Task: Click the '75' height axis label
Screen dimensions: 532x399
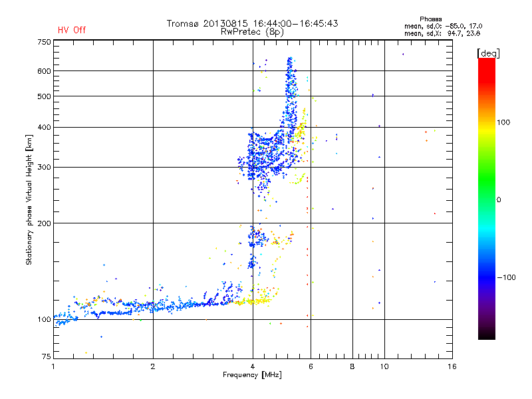Action: tap(47, 356)
